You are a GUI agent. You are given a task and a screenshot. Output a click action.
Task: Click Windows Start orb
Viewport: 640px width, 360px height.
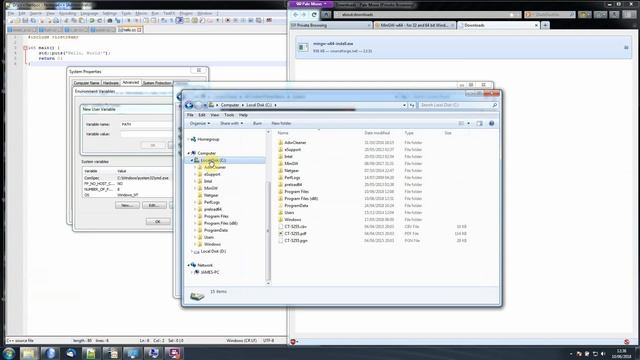[9, 353]
